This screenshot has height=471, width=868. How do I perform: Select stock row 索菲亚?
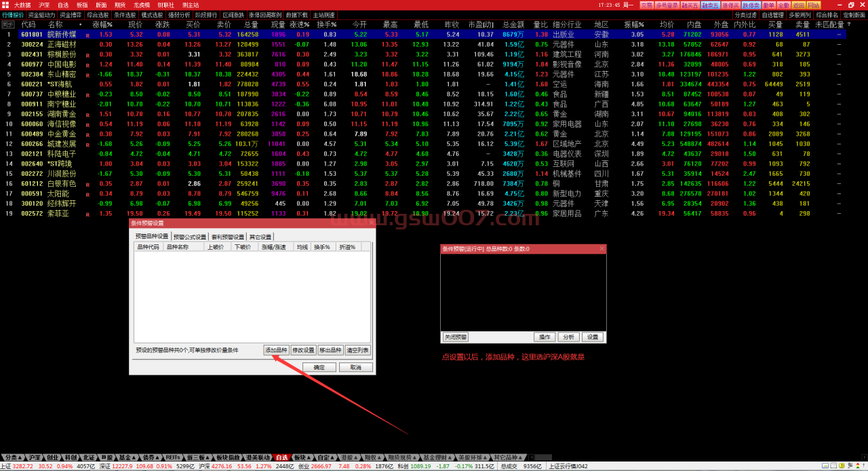click(434, 213)
